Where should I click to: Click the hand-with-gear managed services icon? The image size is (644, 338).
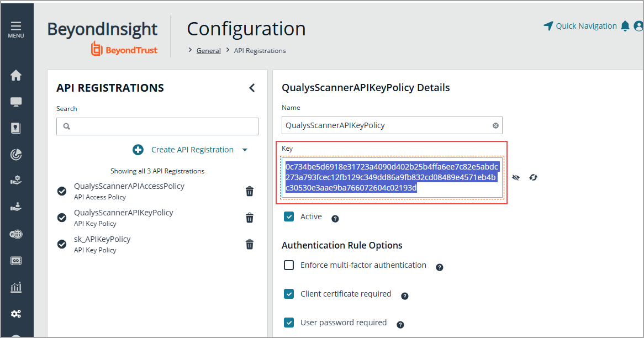point(17,179)
